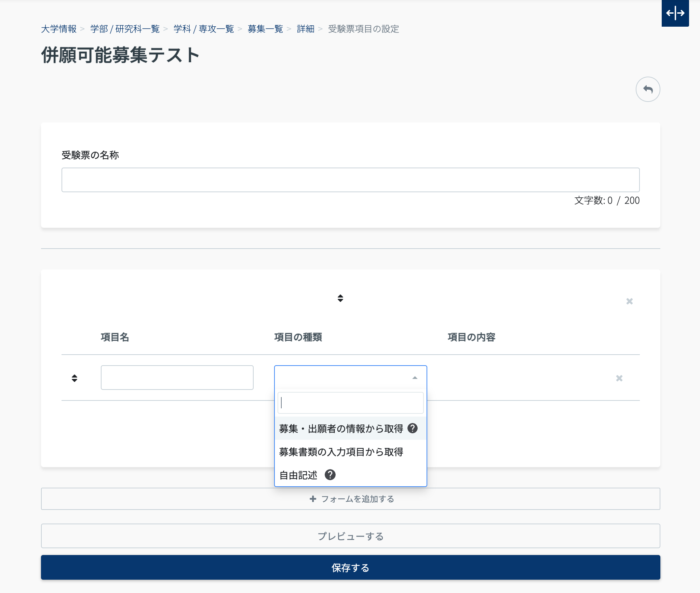Select 募集書類の入力項目から取得 option

pyautogui.click(x=341, y=452)
